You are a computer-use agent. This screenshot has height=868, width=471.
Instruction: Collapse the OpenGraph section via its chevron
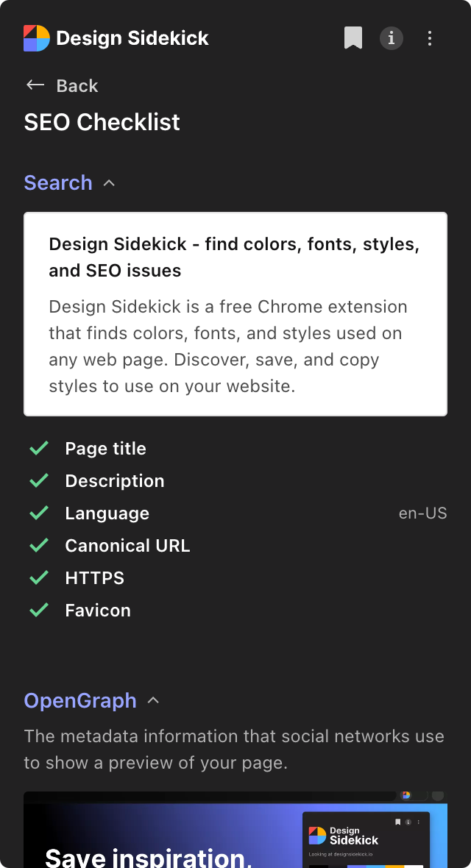coord(153,700)
